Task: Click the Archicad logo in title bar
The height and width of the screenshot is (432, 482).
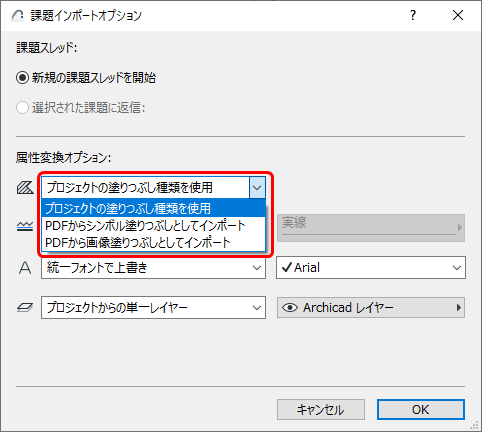Action: [x=17, y=15]
